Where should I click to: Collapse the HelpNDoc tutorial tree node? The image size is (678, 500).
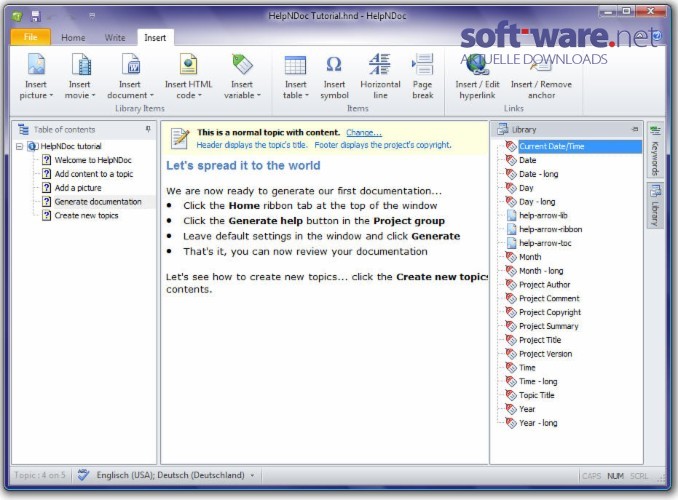point(19,147)
